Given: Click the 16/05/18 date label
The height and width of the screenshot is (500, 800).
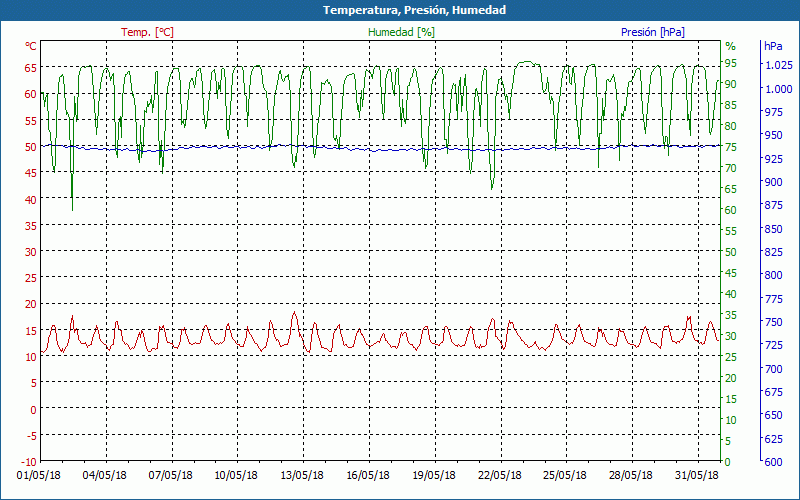Looking at the screenshot, I should pos(368,476).
